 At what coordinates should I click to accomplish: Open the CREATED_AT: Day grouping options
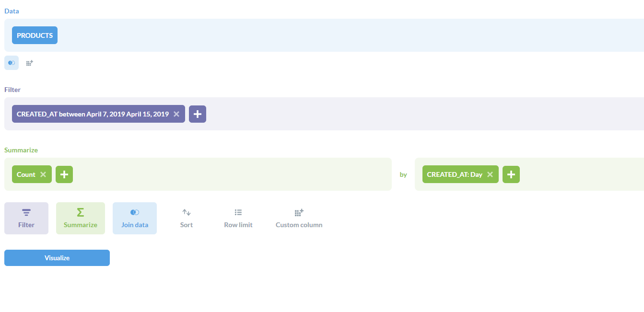tap(453, 174)
